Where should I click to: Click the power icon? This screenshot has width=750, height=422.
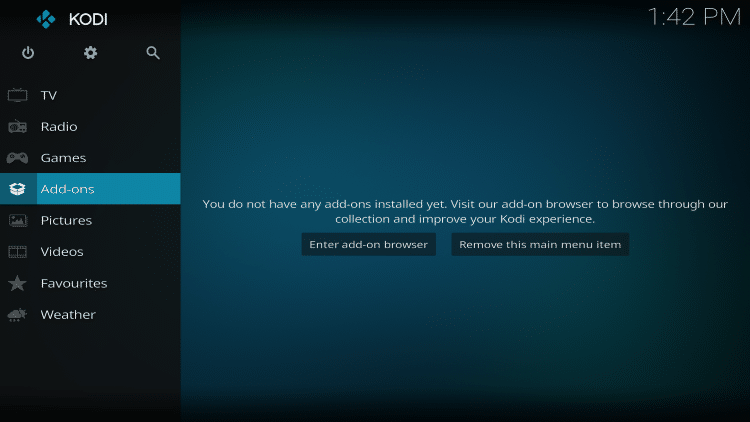28,53
